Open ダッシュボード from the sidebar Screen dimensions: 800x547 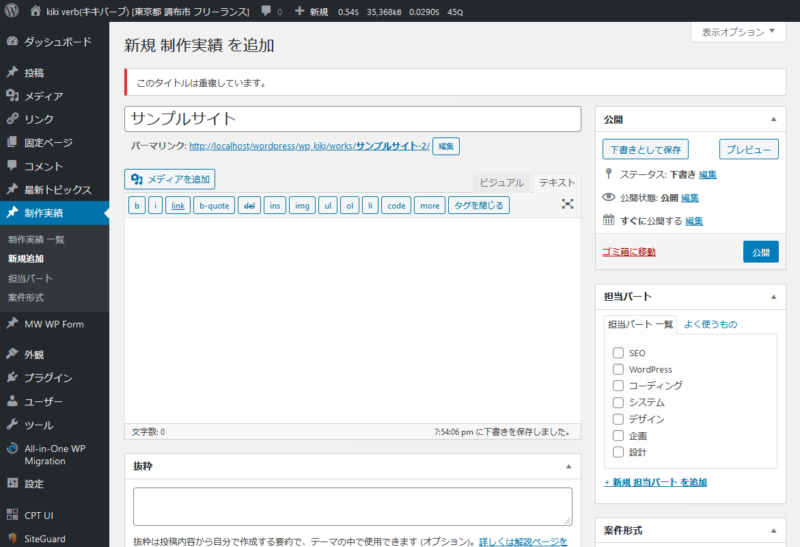coord(56,42)
